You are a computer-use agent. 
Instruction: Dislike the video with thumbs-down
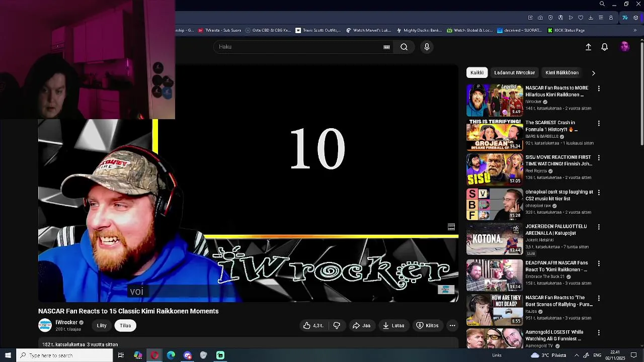337,325
